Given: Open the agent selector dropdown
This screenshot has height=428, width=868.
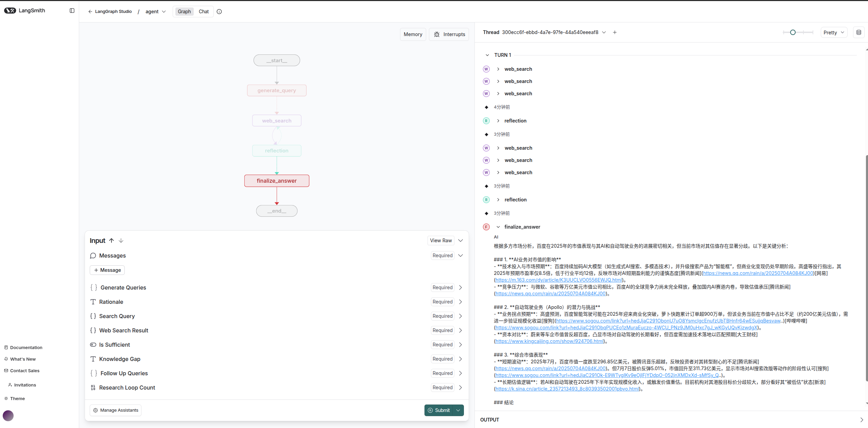Looking at the screenshot, I should (x=156, y=12).
